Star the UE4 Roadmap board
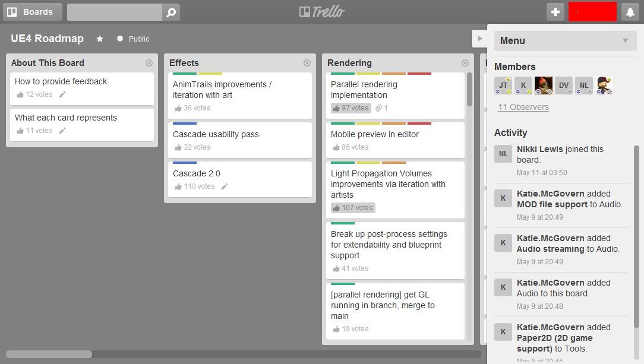This screenshot has width=644, height=364. pyautogui.click(x=100, y=39)
